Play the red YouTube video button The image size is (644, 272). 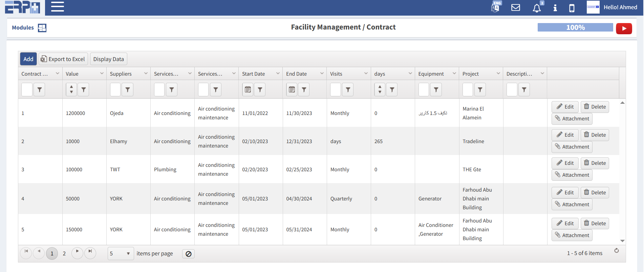pos(624,28)
